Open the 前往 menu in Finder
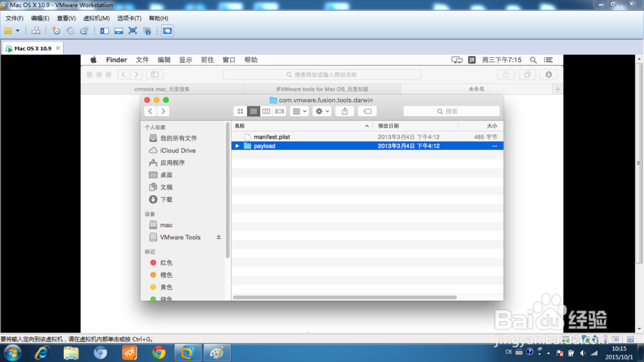Viewport: 644px width, 362px height. (207, 60)
